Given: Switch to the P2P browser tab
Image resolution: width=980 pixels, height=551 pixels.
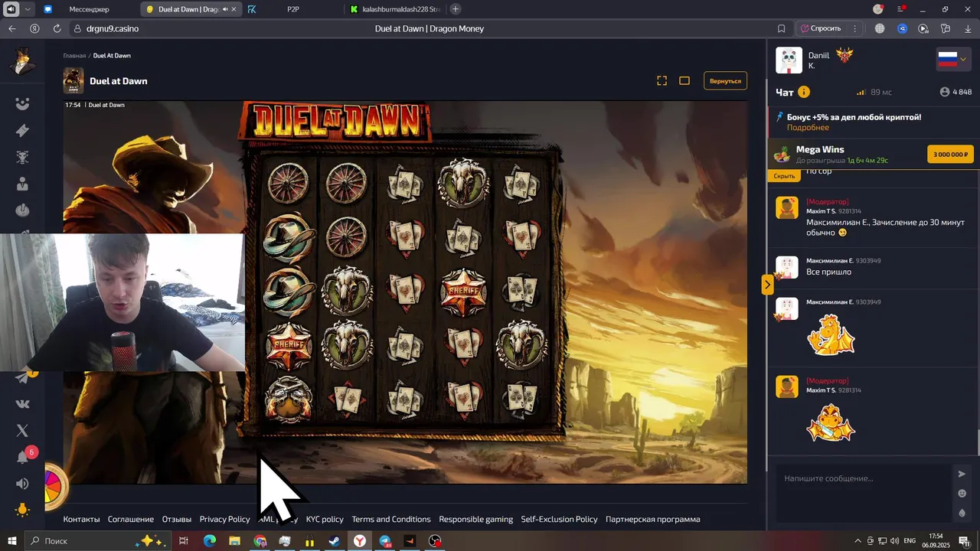Looking at the screenshot, I should tap(292, 9).
